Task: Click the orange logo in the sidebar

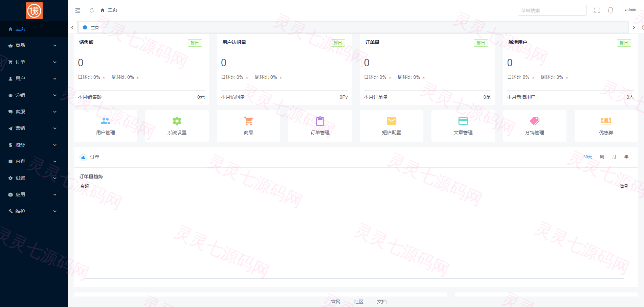Action: [34, 11]
